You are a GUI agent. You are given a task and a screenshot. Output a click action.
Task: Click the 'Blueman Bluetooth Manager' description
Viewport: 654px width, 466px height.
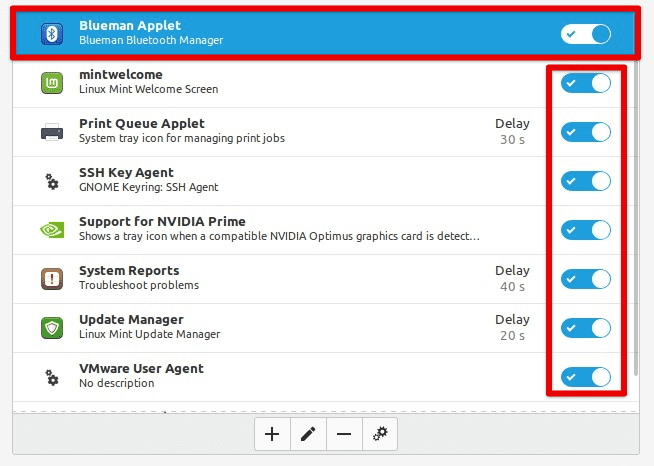tap(151, 40)
